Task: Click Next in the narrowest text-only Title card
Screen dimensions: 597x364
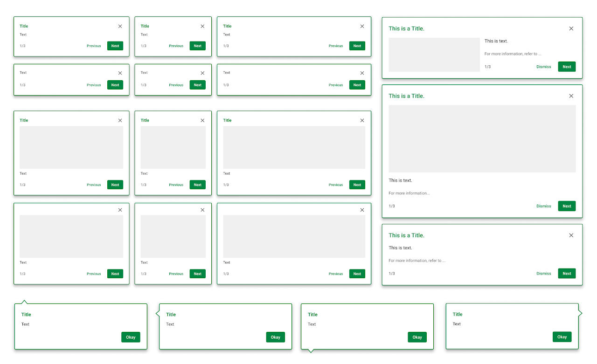Action: point(198,46)
